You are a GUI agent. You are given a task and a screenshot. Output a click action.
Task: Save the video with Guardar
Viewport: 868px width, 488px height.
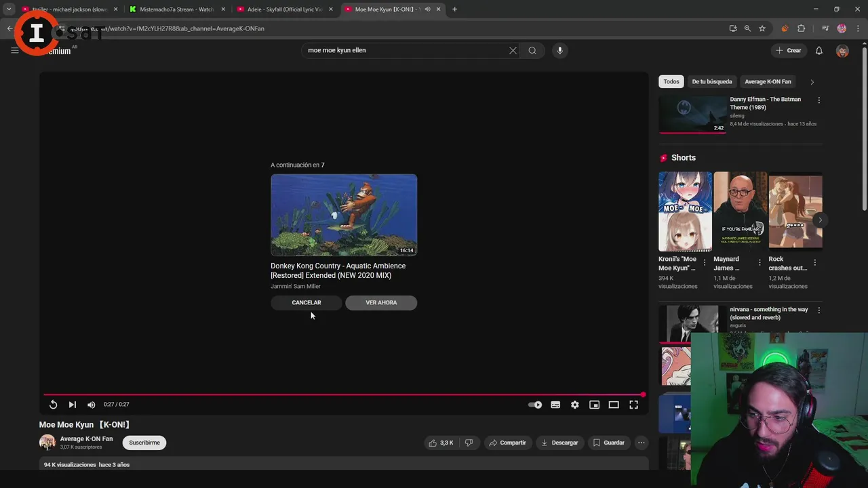tap(609, 443)
